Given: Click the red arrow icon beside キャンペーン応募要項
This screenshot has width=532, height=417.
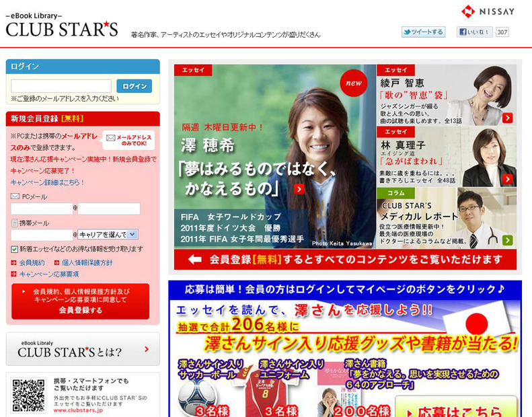Looking at the screenshot, I should tap(13, 274).
